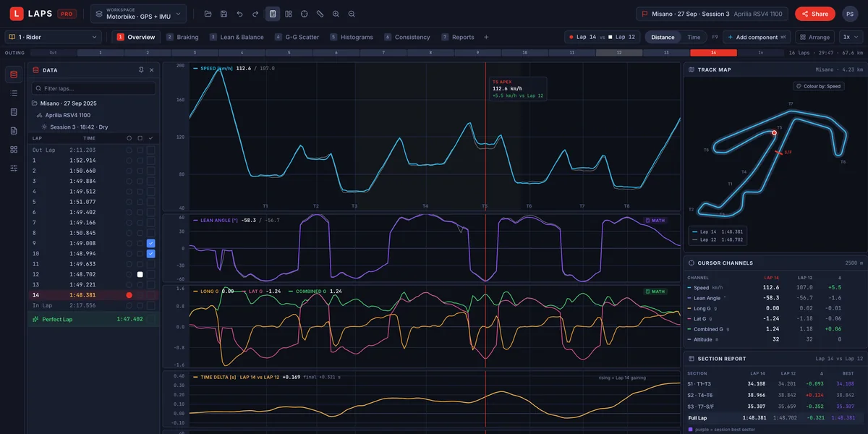Open Colour by: Speed dropdown
This screenshot has width=868, height=434.
point(817,86)
